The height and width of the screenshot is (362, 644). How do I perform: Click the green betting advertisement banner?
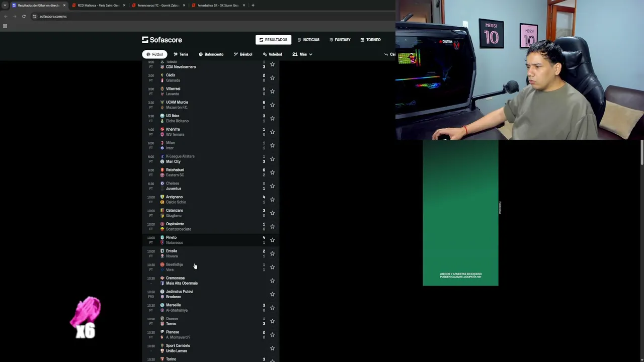(460, 213)
